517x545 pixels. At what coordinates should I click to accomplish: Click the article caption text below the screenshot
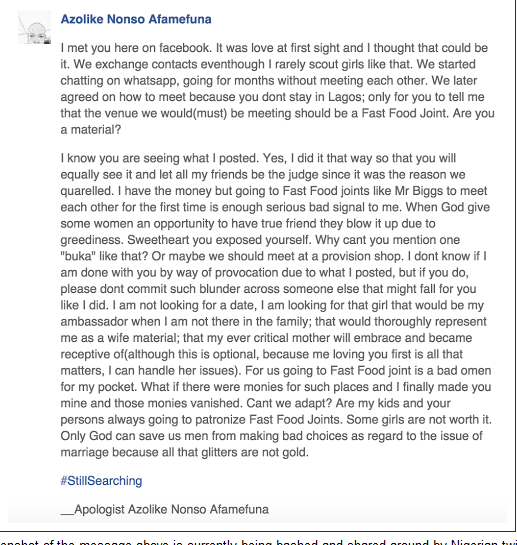tap(258, 542)
